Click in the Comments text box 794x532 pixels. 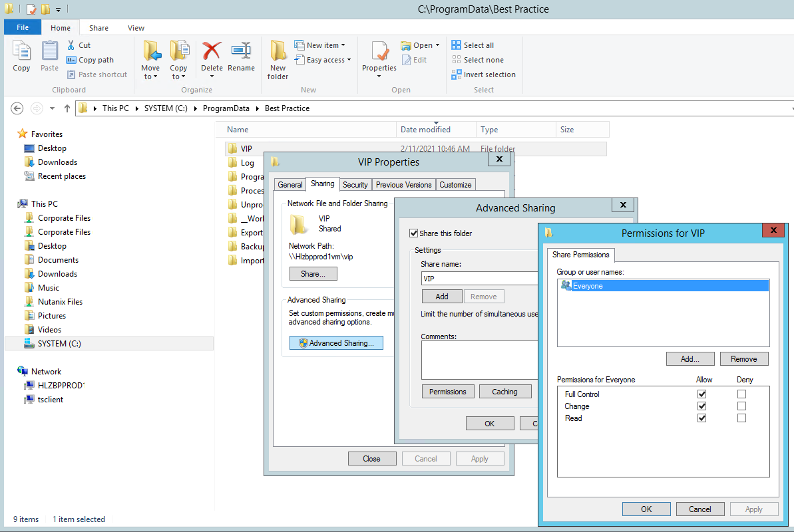click(x=480, y=360)
